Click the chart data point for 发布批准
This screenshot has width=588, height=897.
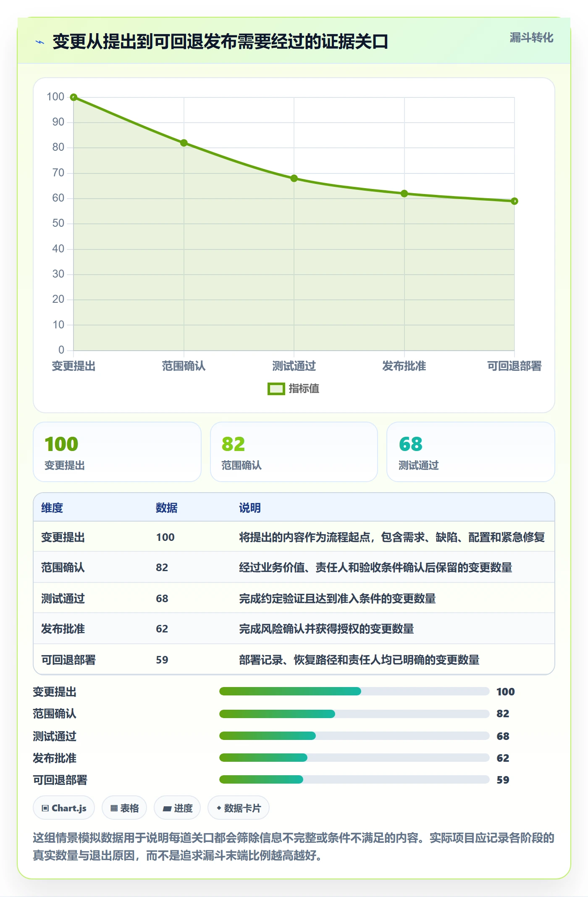[404, 194]
